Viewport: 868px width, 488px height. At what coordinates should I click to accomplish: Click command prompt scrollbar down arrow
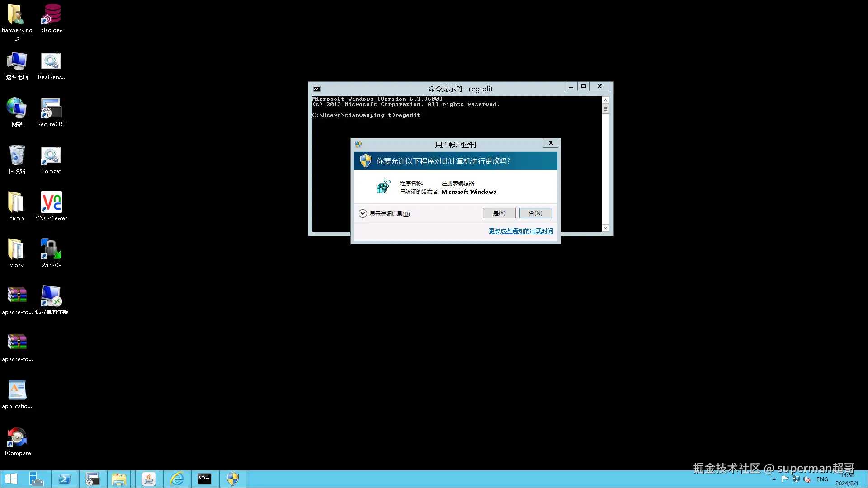(605, 228)
